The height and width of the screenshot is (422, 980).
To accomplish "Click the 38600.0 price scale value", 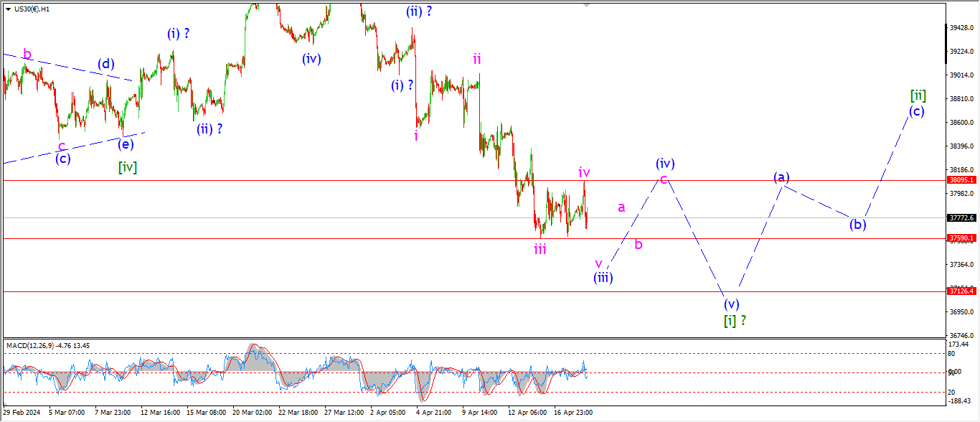I will (x=961, y=123).
